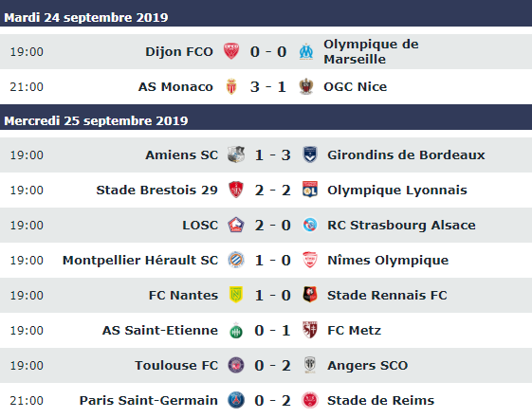Click the Olympique de Marseille logo
Screen dimensions: 532x418
[306, 51]
